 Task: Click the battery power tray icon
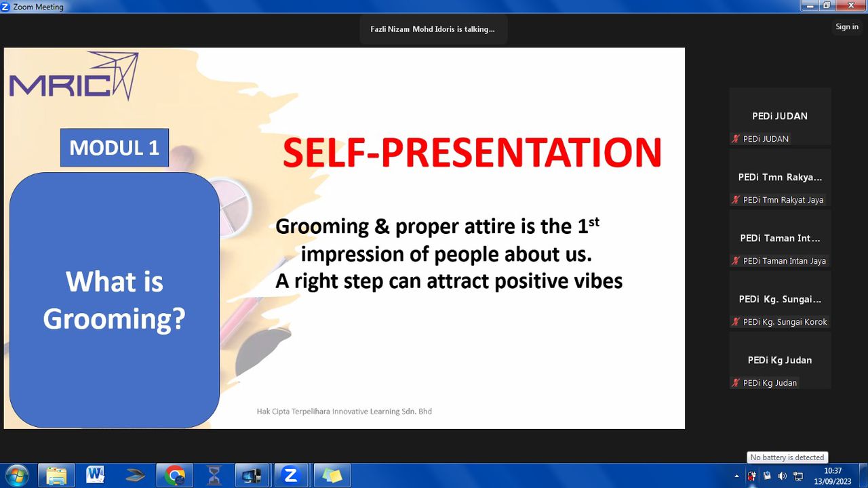point(751,476)
